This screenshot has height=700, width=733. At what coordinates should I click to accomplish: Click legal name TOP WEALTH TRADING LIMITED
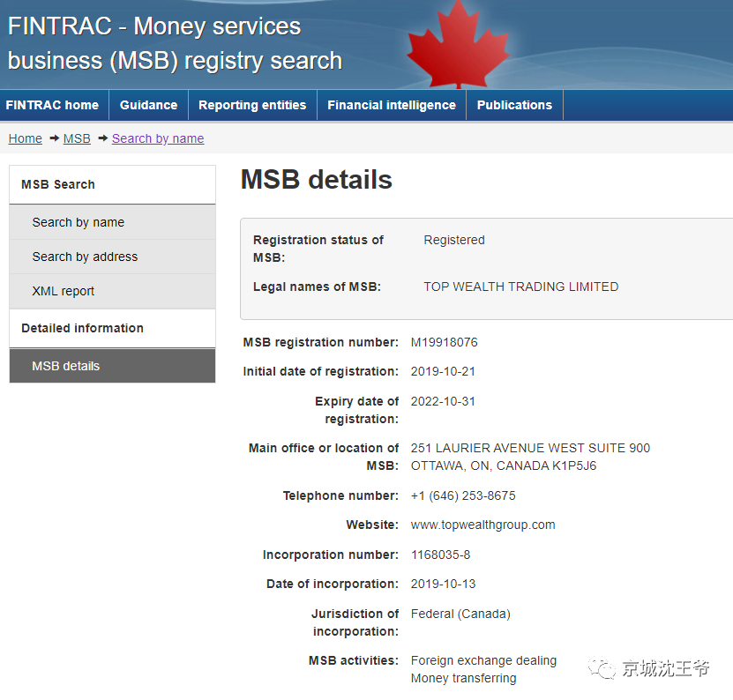[521, 287]
